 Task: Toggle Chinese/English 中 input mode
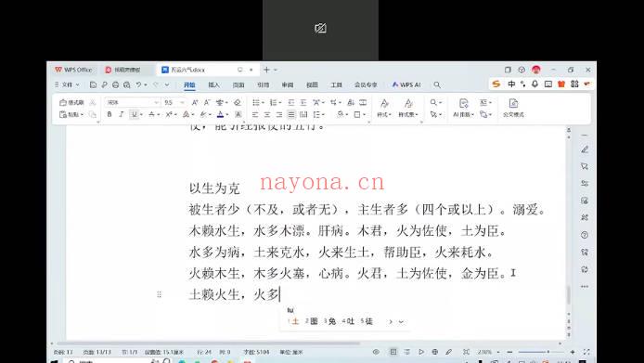[x=511, y=84]
